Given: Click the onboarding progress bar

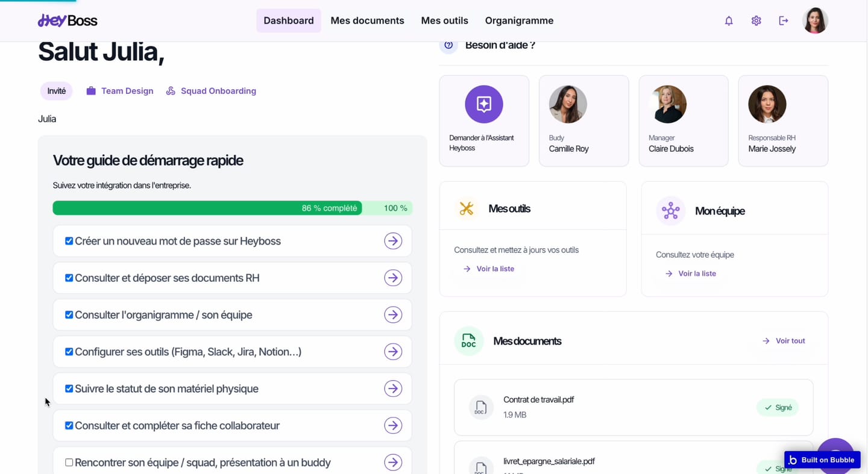Looking at the screenshot, I should point(233,208).
